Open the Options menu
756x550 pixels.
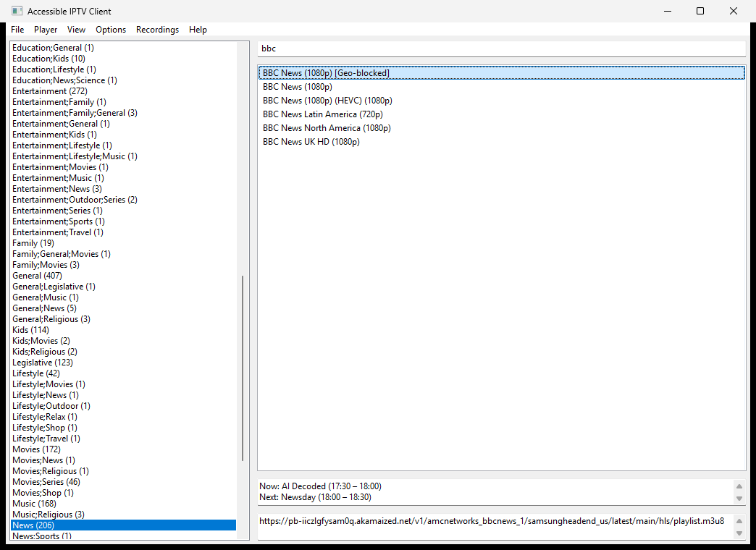coord(110,30)
